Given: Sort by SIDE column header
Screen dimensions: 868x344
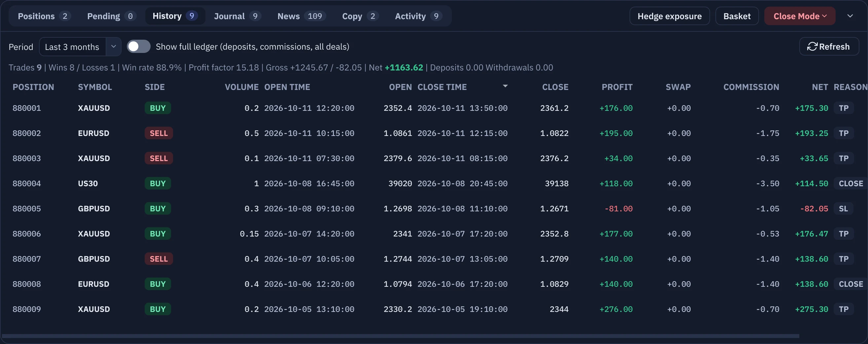Looking at the screenshot, I should [155, 87].
